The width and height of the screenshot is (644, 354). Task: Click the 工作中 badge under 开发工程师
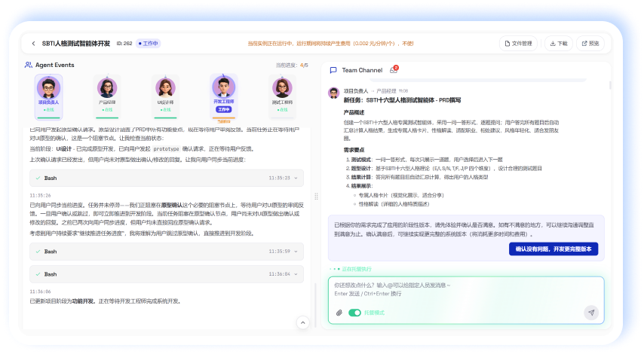click(x=223, y=109)
